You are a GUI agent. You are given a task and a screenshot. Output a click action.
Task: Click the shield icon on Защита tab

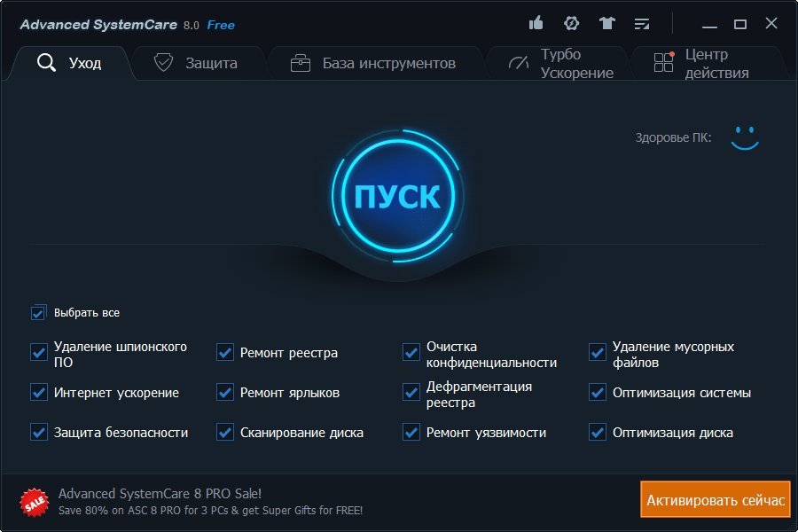[x=163, y=63]
